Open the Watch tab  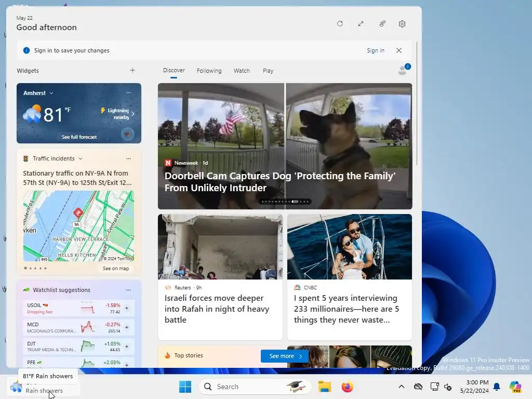click(242, 71)
